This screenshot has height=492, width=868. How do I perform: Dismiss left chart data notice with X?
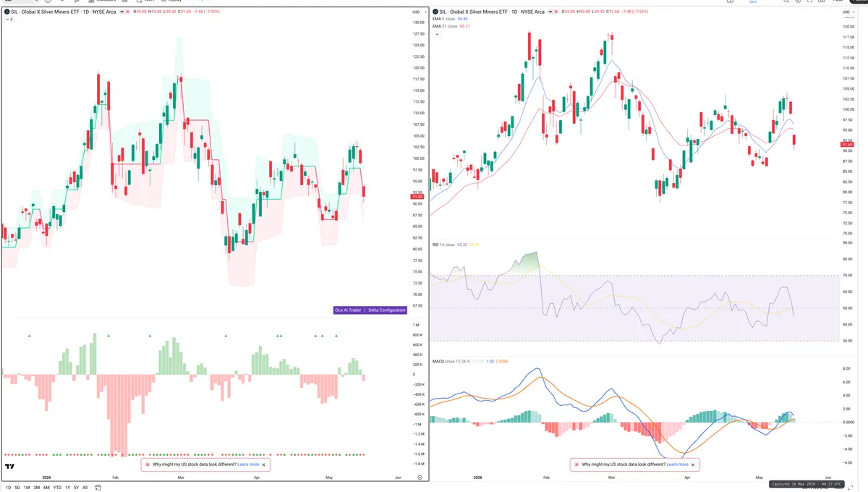point(264,465)
